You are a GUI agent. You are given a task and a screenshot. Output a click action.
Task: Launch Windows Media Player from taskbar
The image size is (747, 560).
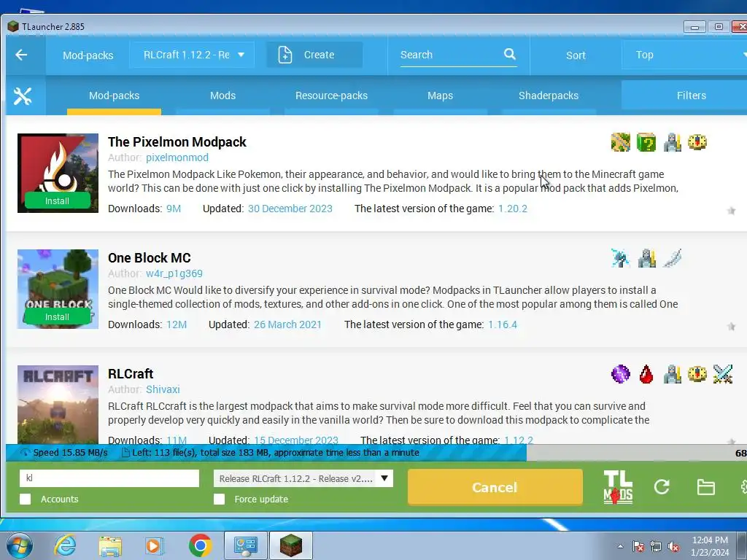pyautogui.click(x=154, y=545)
